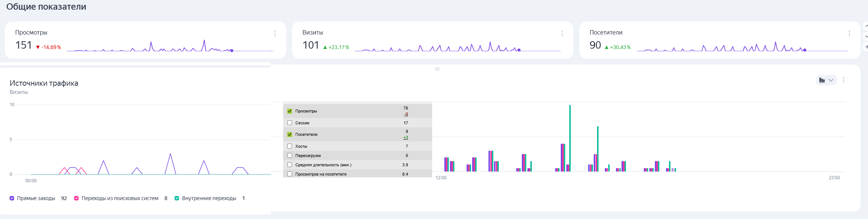Toggle Переходы из поисковых систем legend item

(x=76, y=198)
